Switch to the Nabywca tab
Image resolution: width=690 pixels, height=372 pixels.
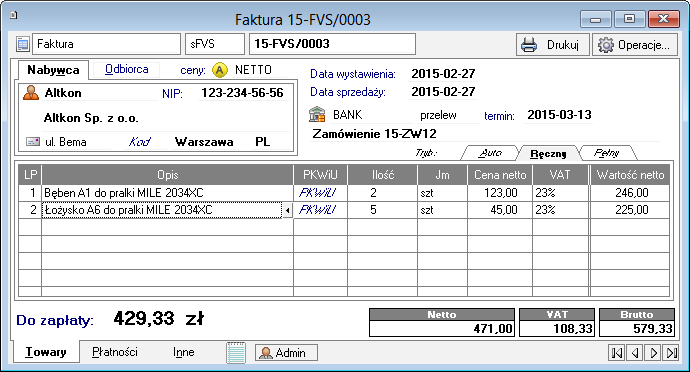(x=53, y=70)
